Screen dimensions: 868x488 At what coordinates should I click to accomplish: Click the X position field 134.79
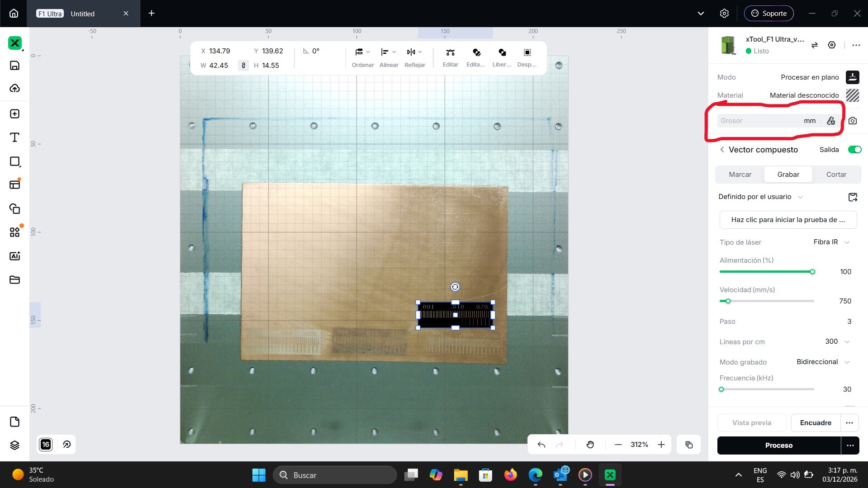[219, 51]
